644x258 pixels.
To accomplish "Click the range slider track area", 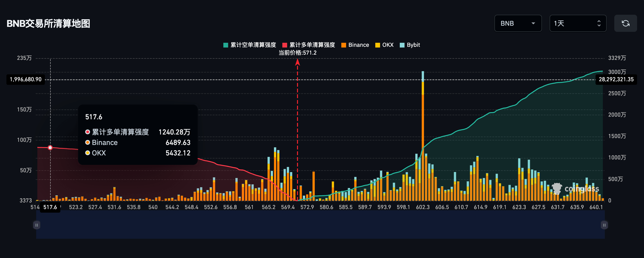I will pos(320,225).
